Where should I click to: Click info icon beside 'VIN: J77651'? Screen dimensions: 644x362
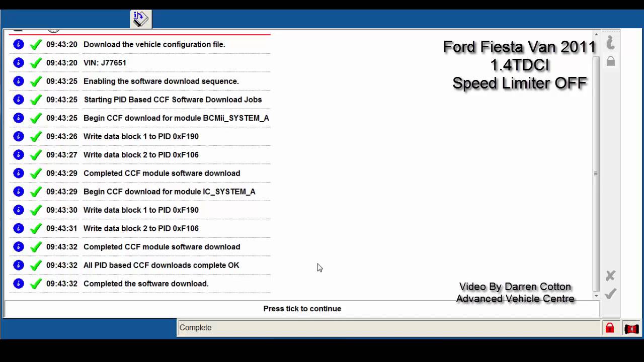[19, 63]
